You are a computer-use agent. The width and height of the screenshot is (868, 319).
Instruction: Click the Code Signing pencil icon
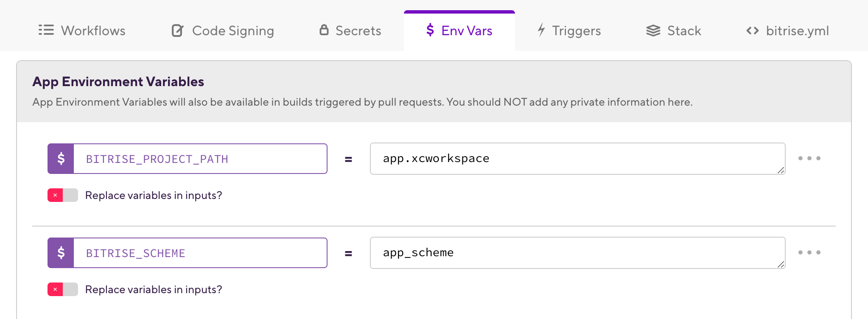coord(177,31)
